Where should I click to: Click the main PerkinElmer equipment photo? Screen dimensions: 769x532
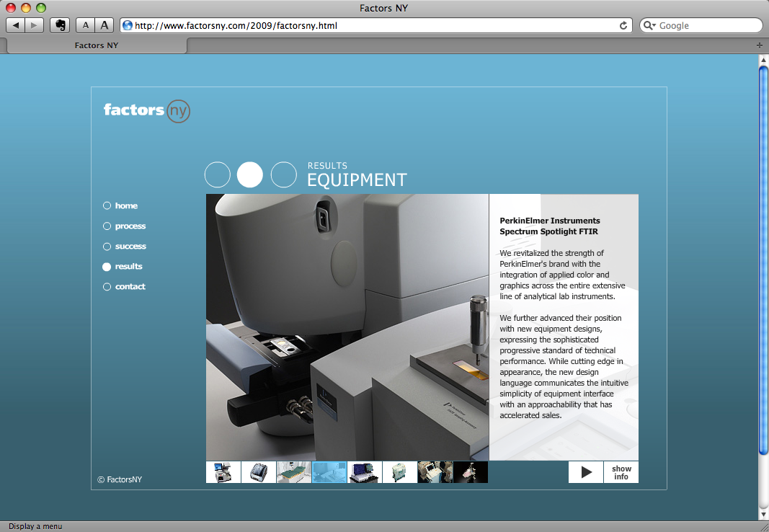347,327
